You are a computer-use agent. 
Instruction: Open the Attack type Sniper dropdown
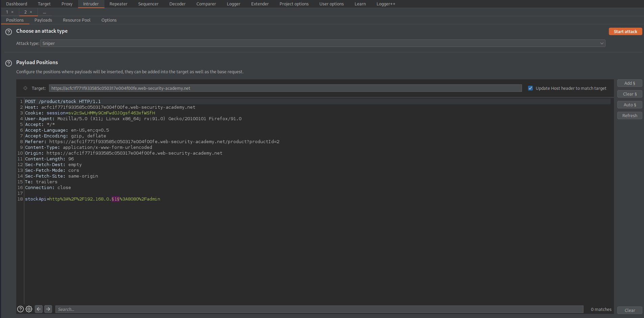tap(323, 43)
